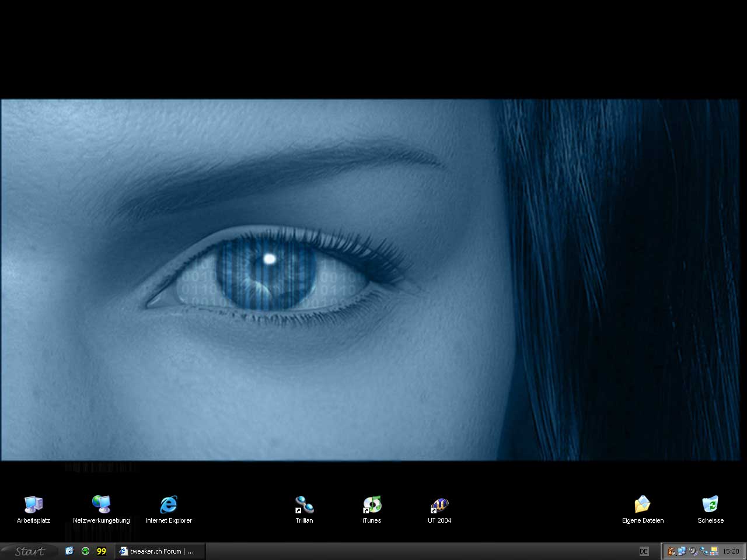
Task: Open the Arbeitsplatz desktop icon
Action: pyautogui.click(x=33, y=505)
